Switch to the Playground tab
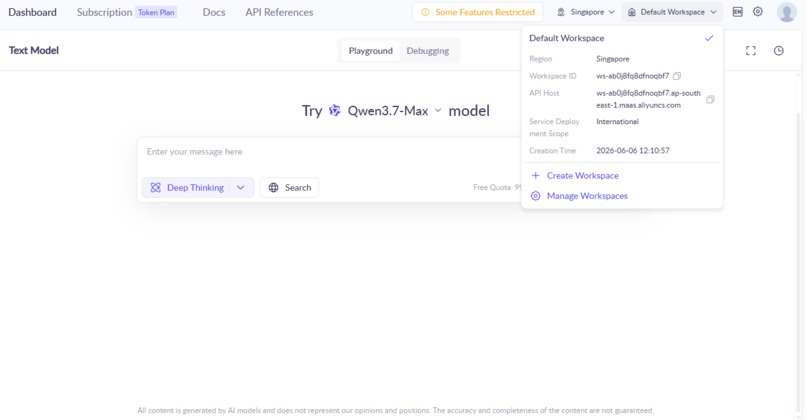The height and width of the screenshot is (420, 806). click(371, 51)
